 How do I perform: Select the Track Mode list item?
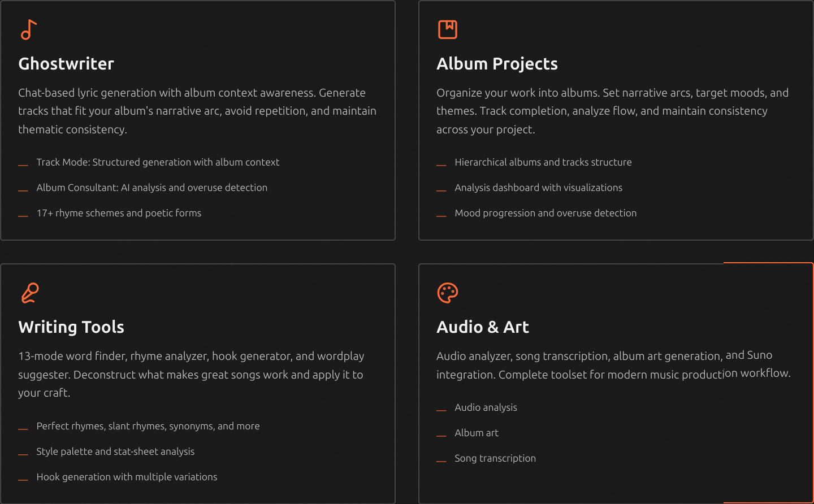[158, 162]
